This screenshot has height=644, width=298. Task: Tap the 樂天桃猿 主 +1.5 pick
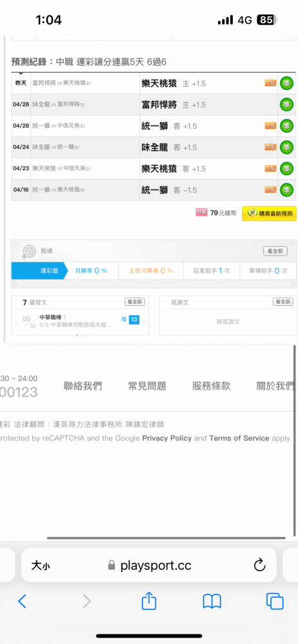click(174, 83)
